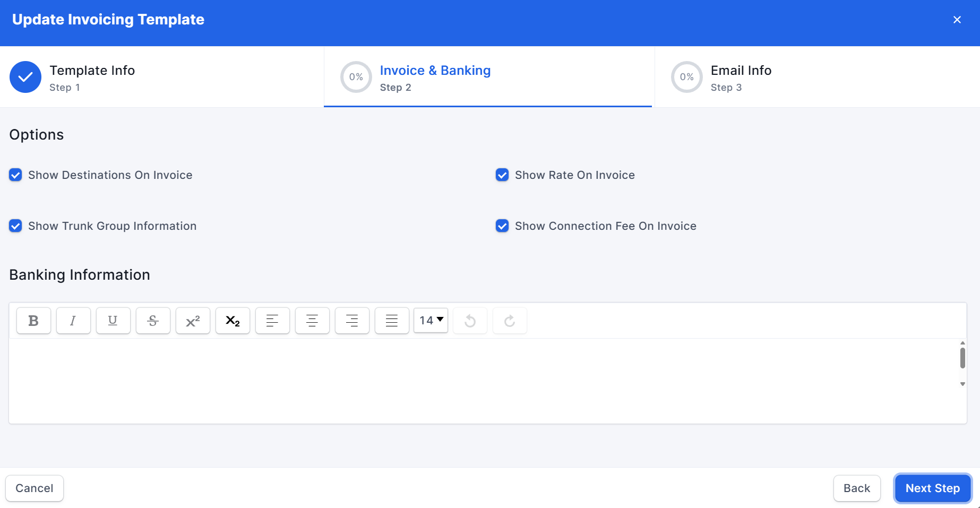
Task: Click the Cancel button
Action: pos(35,488)
